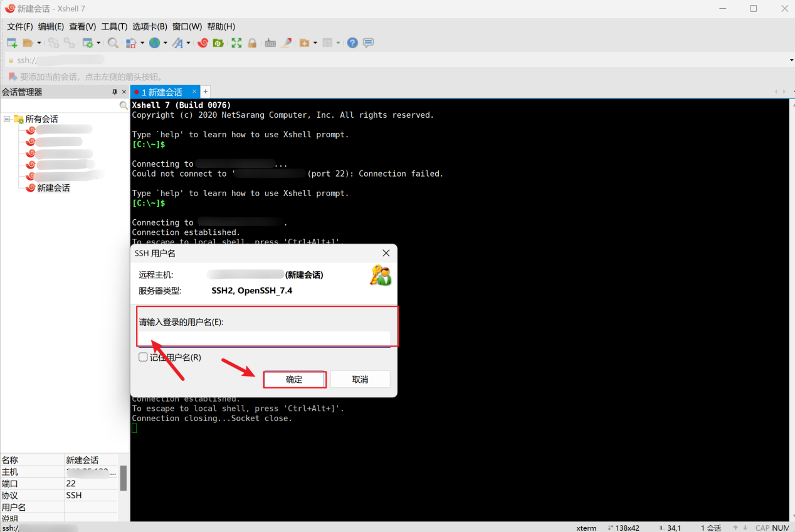This screenshot has width=795, height=532.
Task: Click the Reconnect toolbar icon
Action: 69,43
